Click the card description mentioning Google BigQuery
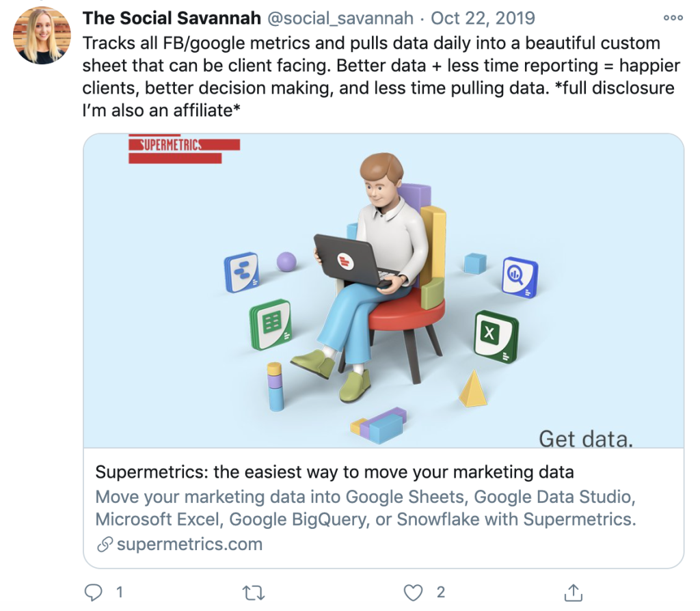 (366, 508)
